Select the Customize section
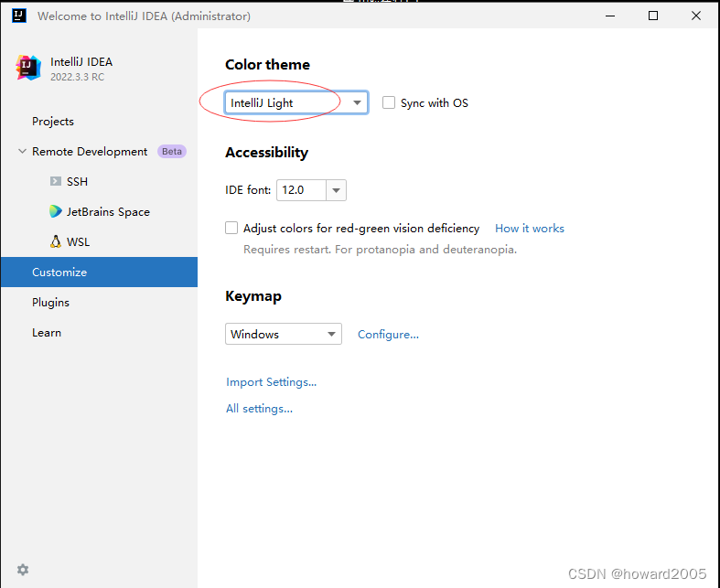The width and height of the screenshot is (720, 588). (99, 272)
